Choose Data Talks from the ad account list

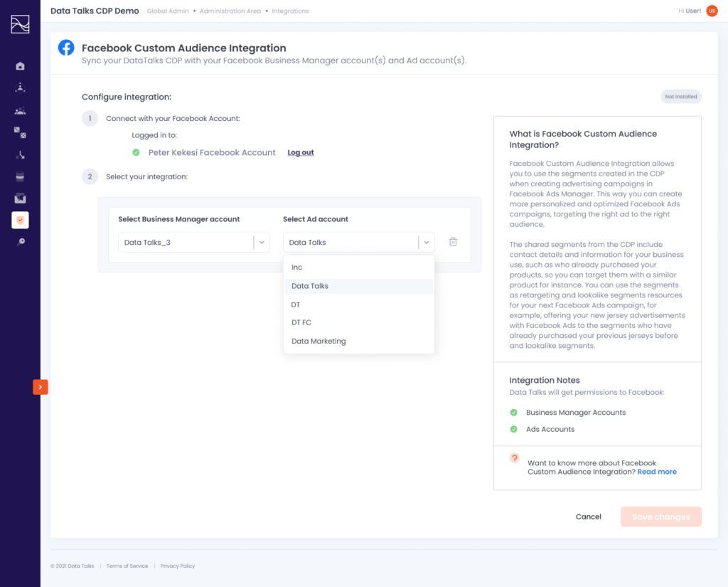click(359, 286)
